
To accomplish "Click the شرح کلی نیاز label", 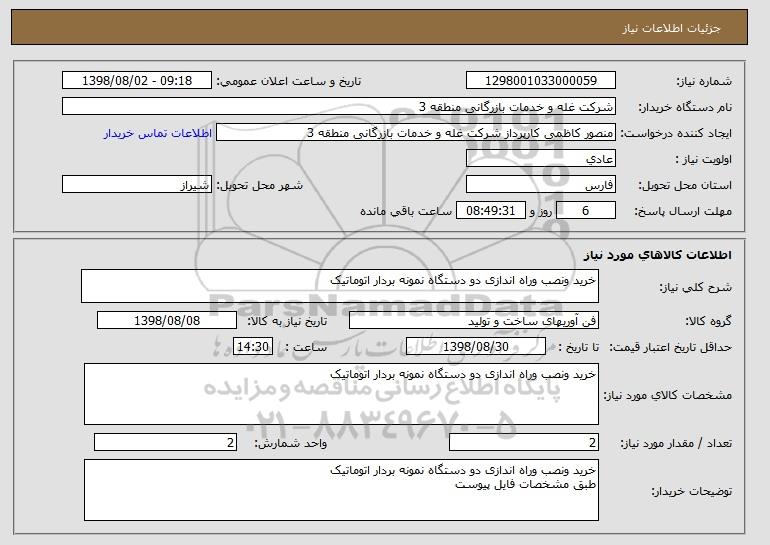I will pos(695,287).
